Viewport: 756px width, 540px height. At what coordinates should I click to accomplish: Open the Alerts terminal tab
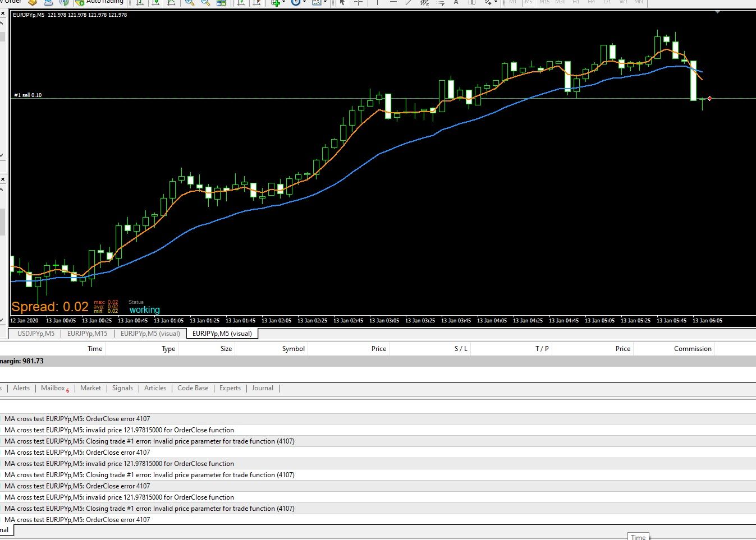click(x=21, y=388)
